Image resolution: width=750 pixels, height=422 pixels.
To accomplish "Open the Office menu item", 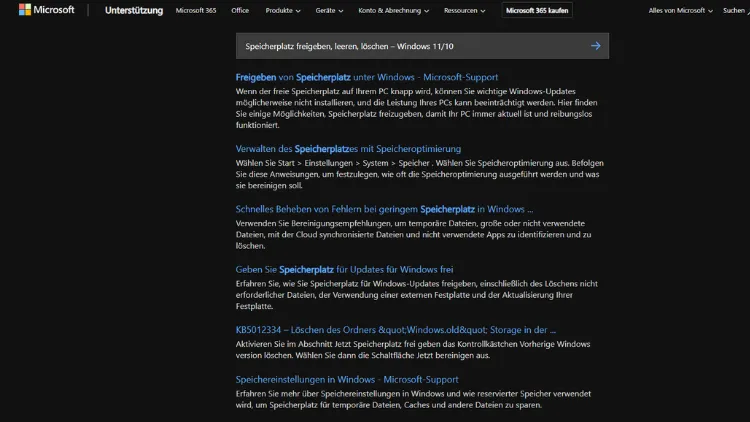I will [240, 10].
